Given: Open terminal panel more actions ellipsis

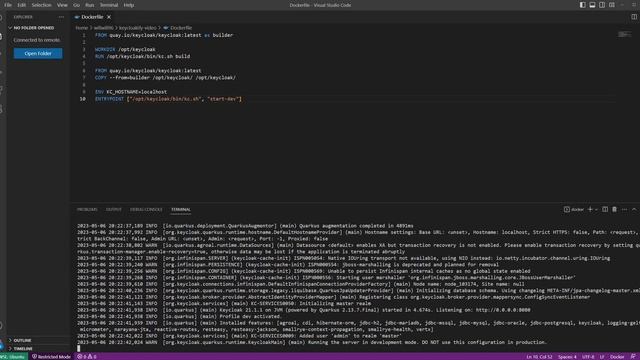Looking at the screenshot, I should coord(624,209).
